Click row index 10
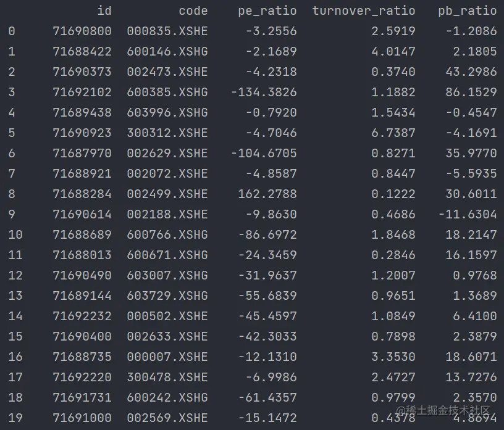Screen dimensions: 504x430 (x=15, y=235)
